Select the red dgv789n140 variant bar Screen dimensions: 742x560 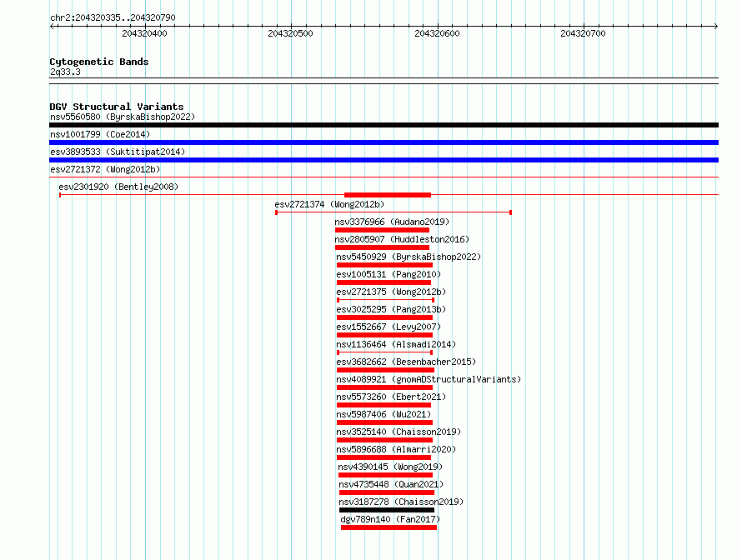(x=389, y=527)
